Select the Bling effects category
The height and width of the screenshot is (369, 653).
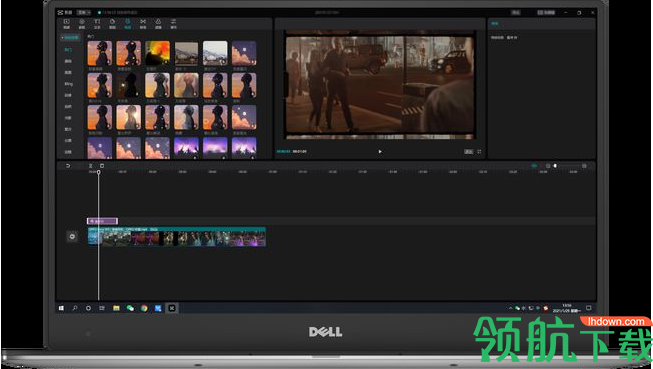coord(68,84)
